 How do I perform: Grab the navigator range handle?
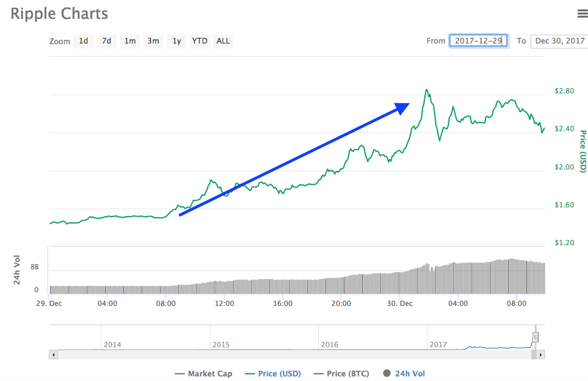click(535, 337)
